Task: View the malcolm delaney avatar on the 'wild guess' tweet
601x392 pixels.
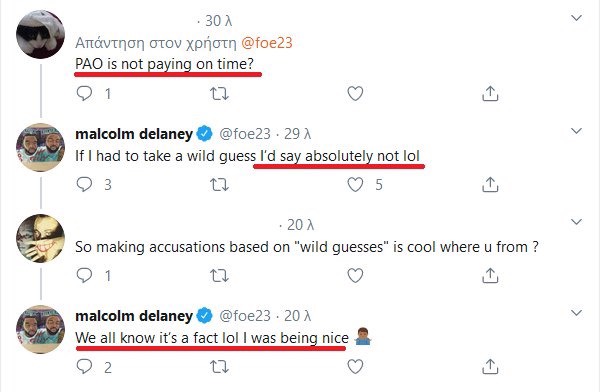Action: 41,148
